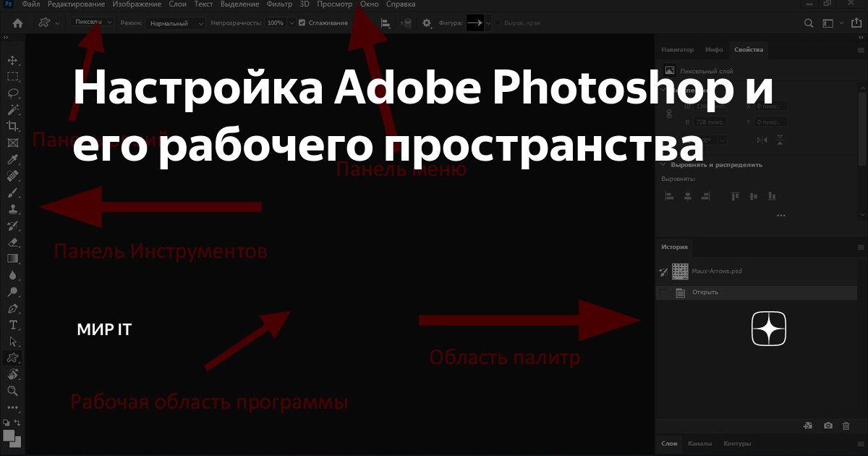Select the Horizontal Type tool

click(12, 325)
